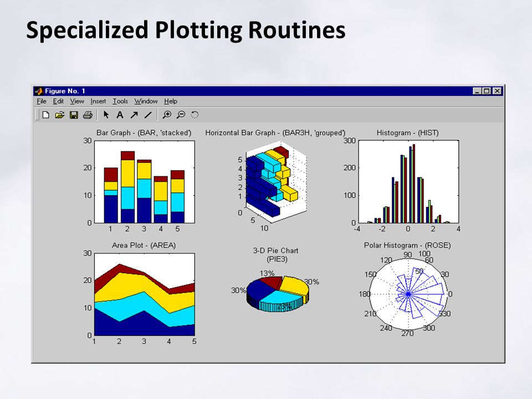Open the Help menu
532x399 pixels.
pos(171,101)
